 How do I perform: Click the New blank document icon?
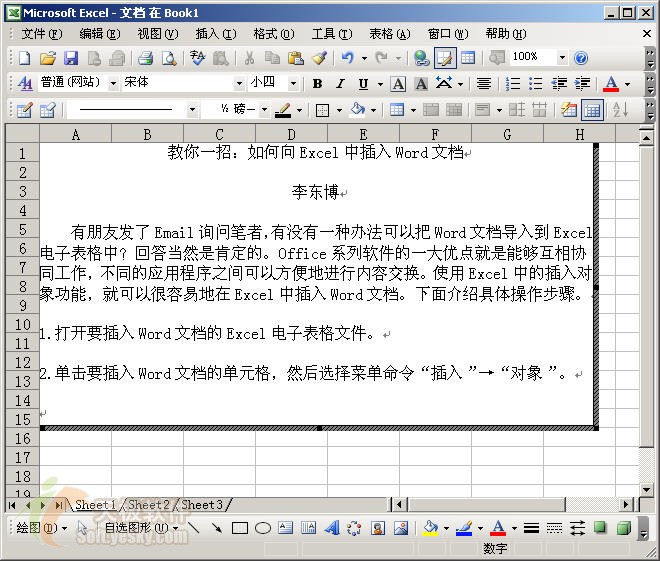24,58
